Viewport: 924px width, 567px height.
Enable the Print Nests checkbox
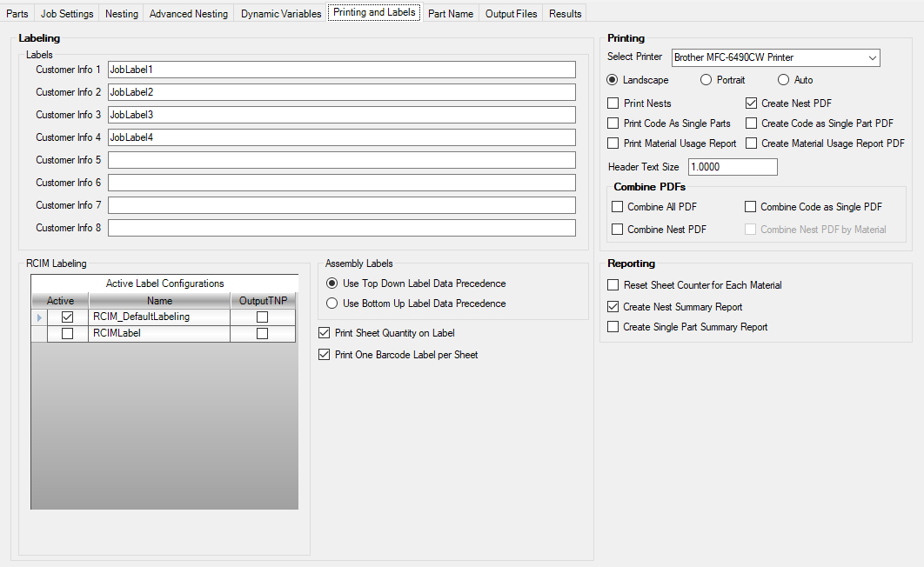tap(613, 103)
